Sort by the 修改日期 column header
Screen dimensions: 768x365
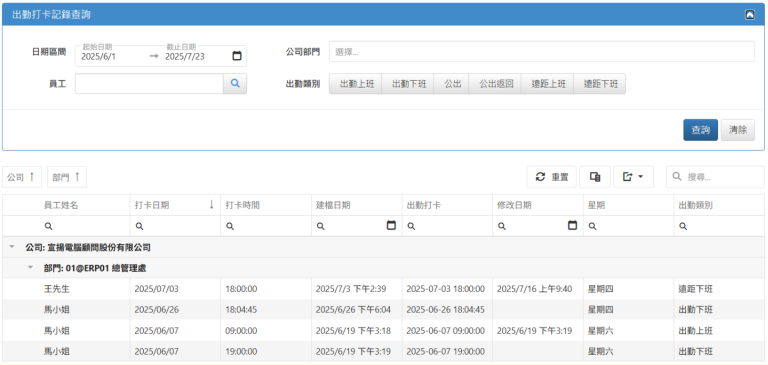[538, 205]
